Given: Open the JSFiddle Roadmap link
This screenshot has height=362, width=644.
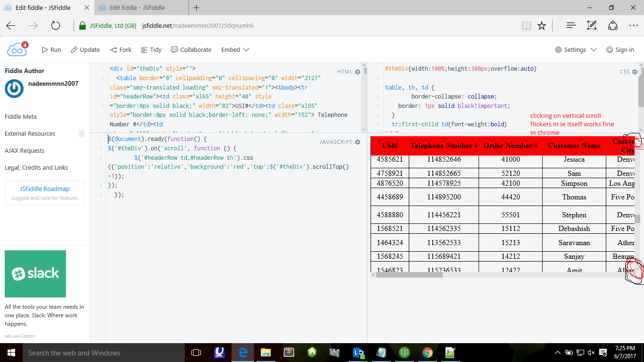Looking at the screenshot, I should tap(44, 188).
